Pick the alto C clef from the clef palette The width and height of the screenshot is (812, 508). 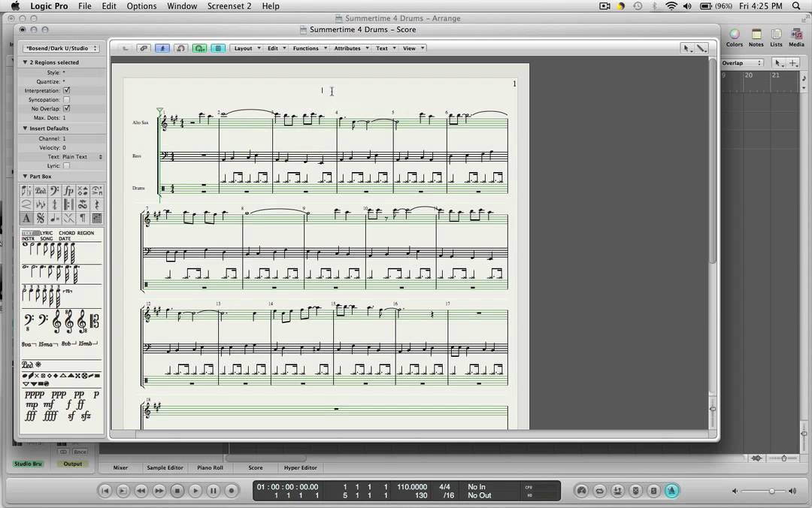coord(95,321)
